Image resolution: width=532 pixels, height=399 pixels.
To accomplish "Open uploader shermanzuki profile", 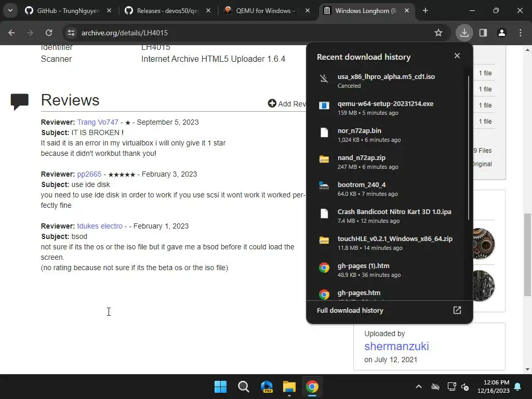I will (396, 346).
